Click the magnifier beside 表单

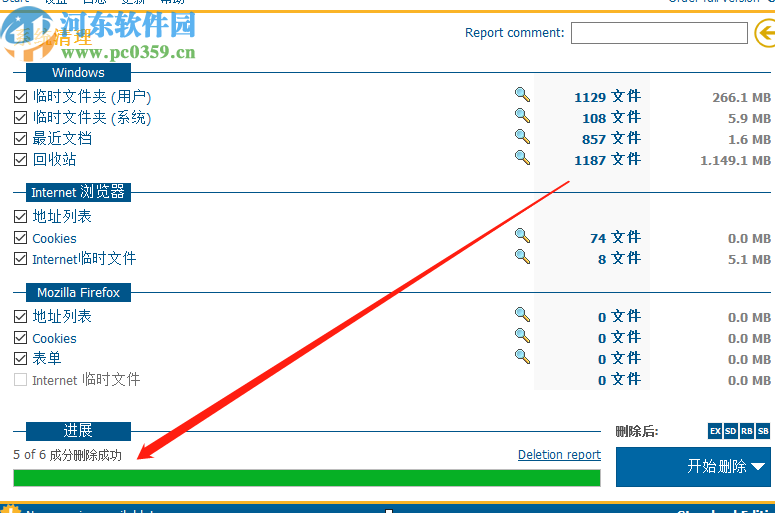tap(522, 356)
